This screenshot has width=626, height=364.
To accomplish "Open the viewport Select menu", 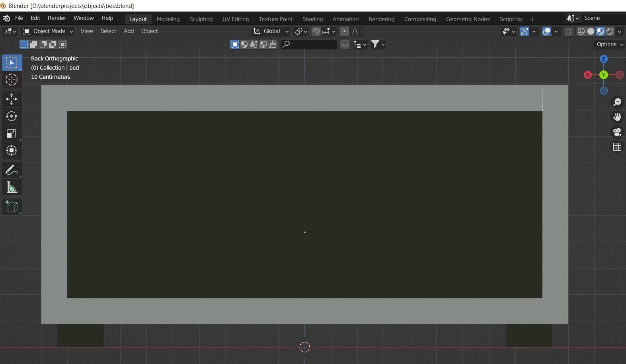I will pyautogui.click(x=108, y=31).
